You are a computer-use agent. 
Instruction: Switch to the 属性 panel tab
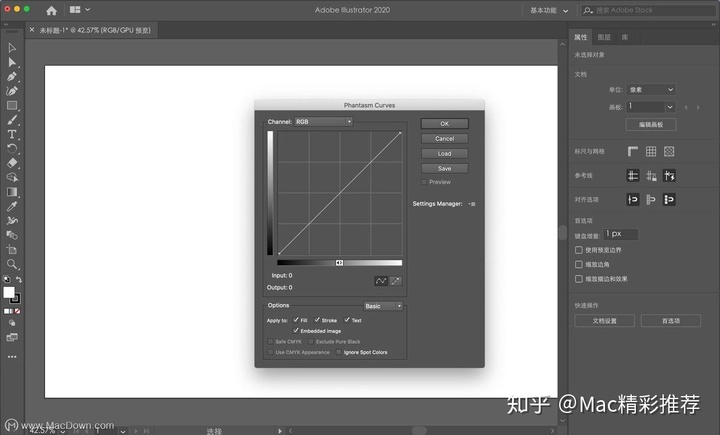(x=580, y=37)
